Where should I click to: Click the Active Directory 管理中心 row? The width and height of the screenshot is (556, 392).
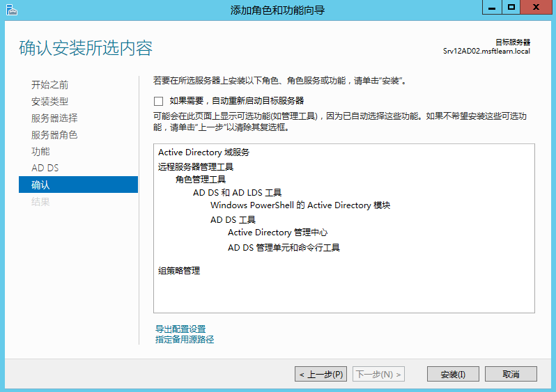[277, 233]
